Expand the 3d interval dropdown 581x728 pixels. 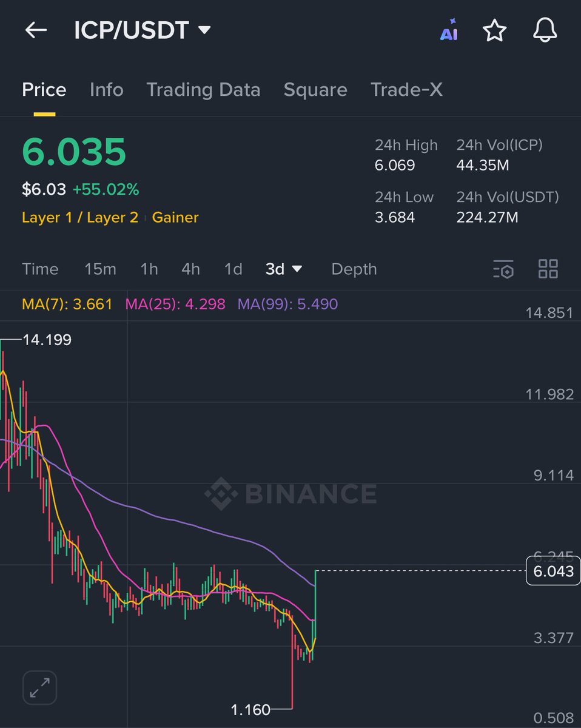point(284,269)
